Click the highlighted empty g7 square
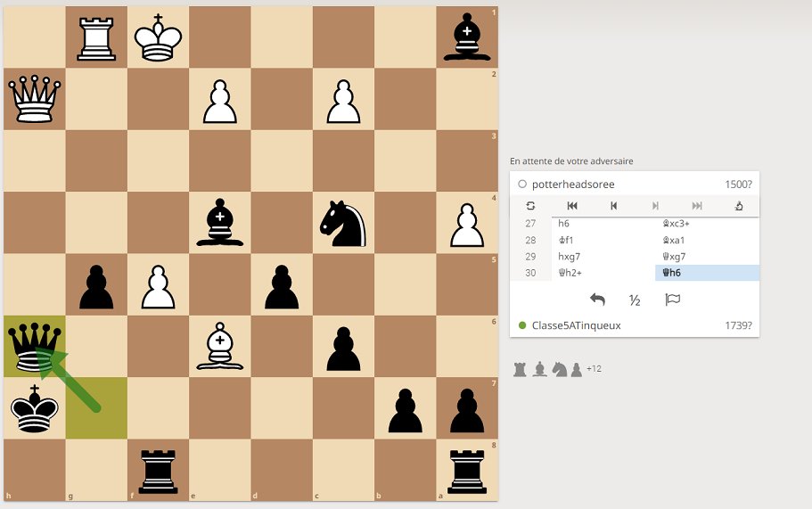The image size is (812, 509). pyautogui.click(x=96, y=408)
